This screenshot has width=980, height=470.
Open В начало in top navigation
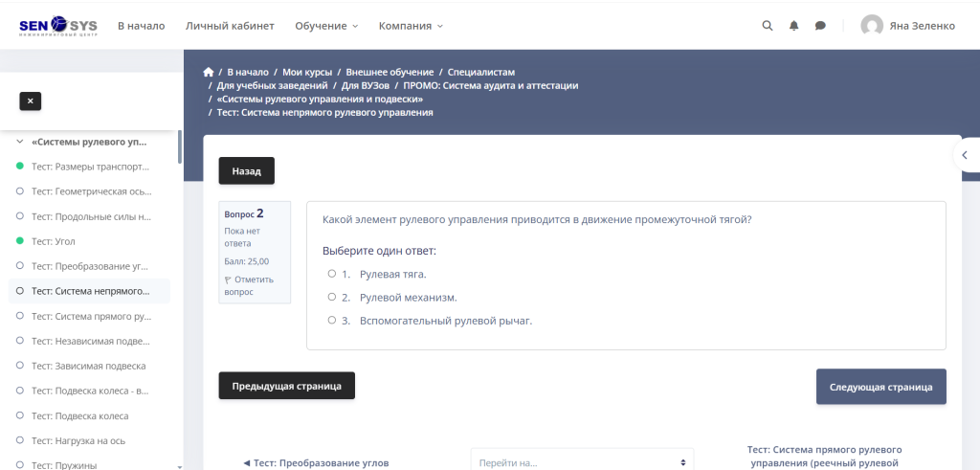click(142, 26)
